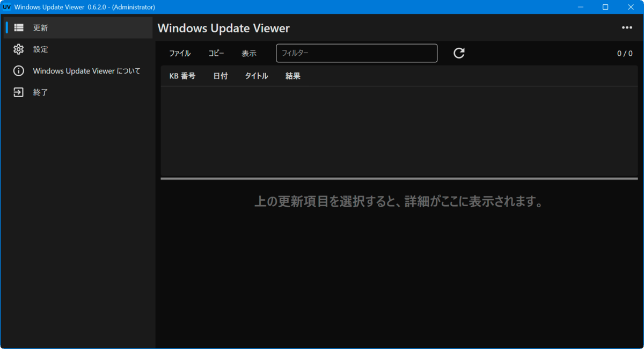Open the 表示 menu

249,53
